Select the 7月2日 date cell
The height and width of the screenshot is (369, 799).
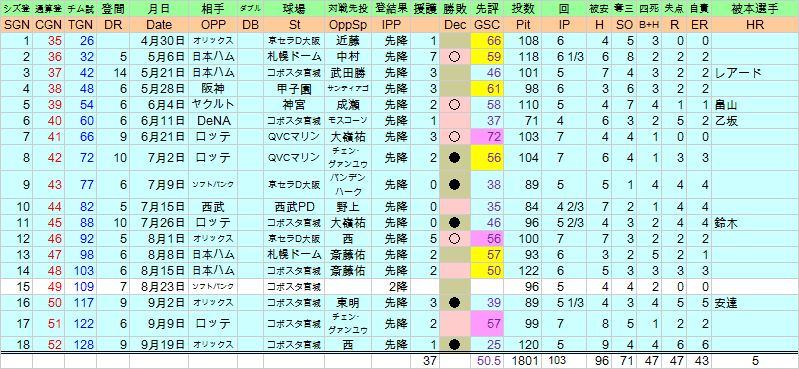click(159, 158)
